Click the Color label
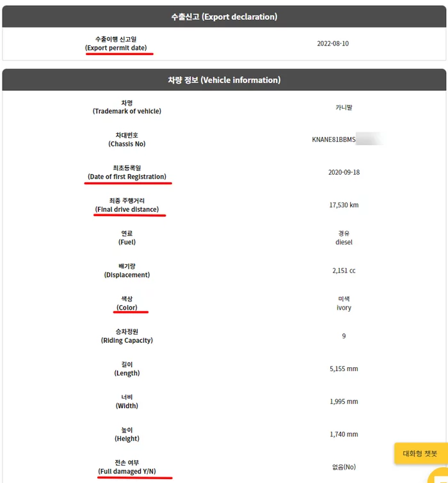Image resolution: width=448 pixels, height=483 pixels. point(127,308)
